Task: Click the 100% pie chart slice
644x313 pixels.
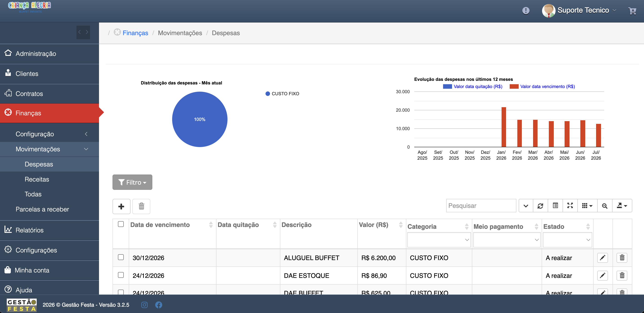Action: (x=200, y=119)
